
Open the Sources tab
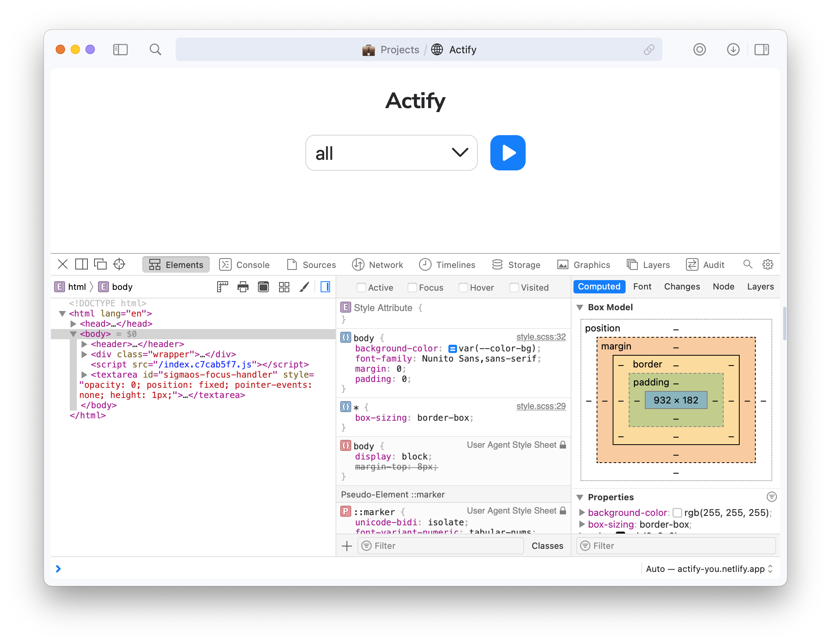tap(312, 265)
